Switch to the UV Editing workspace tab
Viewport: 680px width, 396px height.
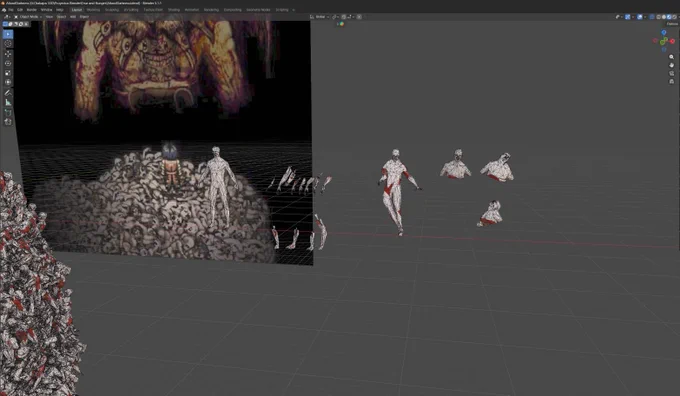tap(131, 10)
